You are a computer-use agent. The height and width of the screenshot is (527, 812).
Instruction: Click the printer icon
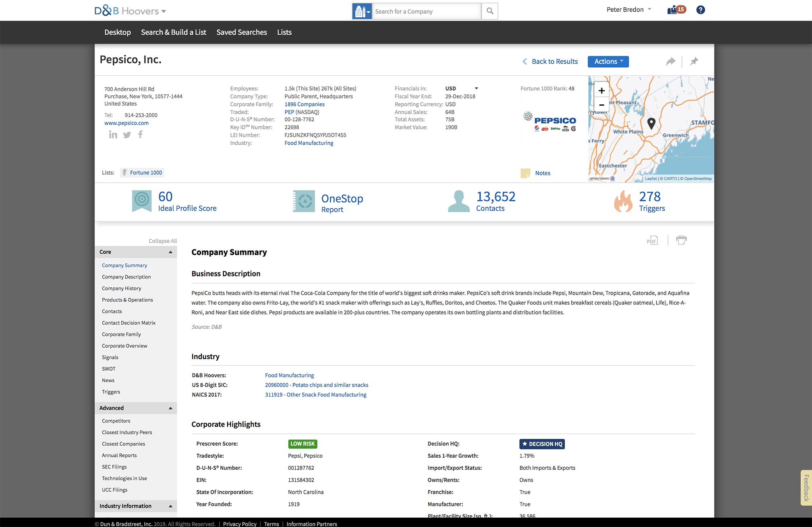681,240
